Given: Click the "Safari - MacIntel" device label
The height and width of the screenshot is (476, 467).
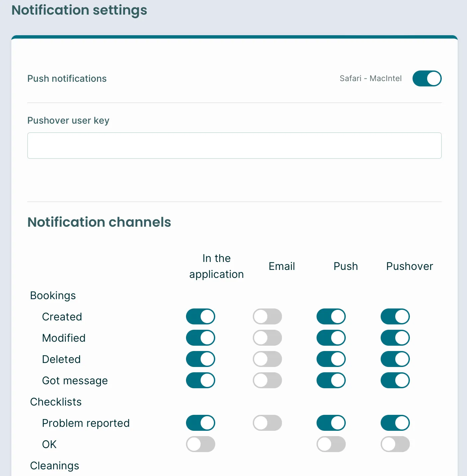Looking at the screenshot, I should [371, 78].
